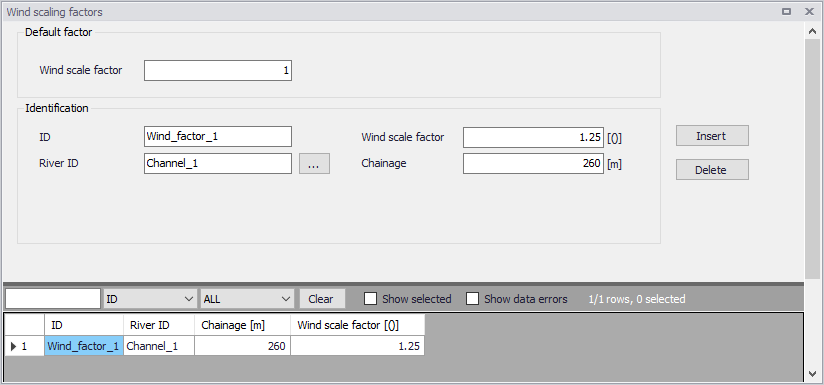This screenshot has width=824, height=385.
Task: Open the ID column filter dropdown
Action: coord(150,299)
